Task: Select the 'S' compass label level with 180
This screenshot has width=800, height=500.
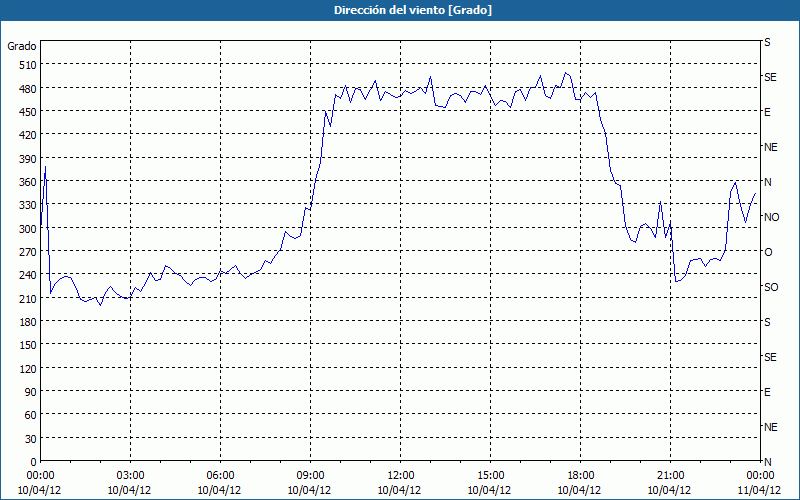Action: click(x=767, y=322)
